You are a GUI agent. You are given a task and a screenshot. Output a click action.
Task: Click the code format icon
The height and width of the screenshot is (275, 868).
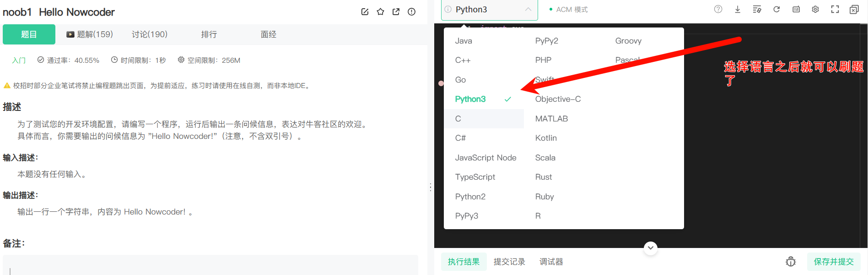click(757, 9)
